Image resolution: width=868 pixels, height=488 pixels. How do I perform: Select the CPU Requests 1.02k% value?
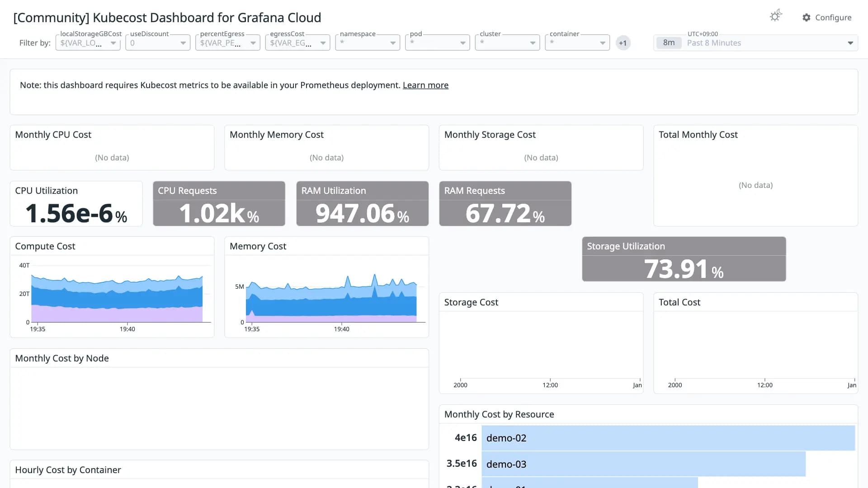click(219, 213)
